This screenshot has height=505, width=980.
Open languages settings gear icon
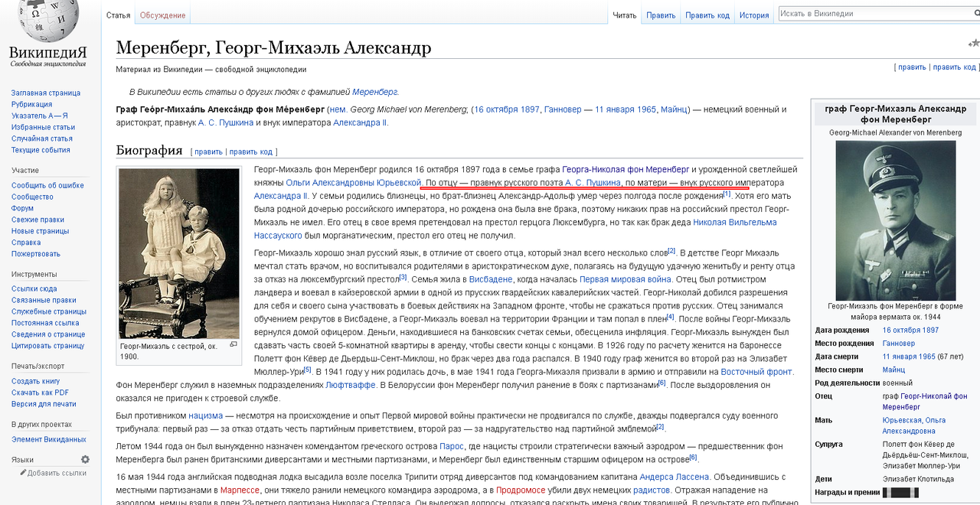coord(85,459)
